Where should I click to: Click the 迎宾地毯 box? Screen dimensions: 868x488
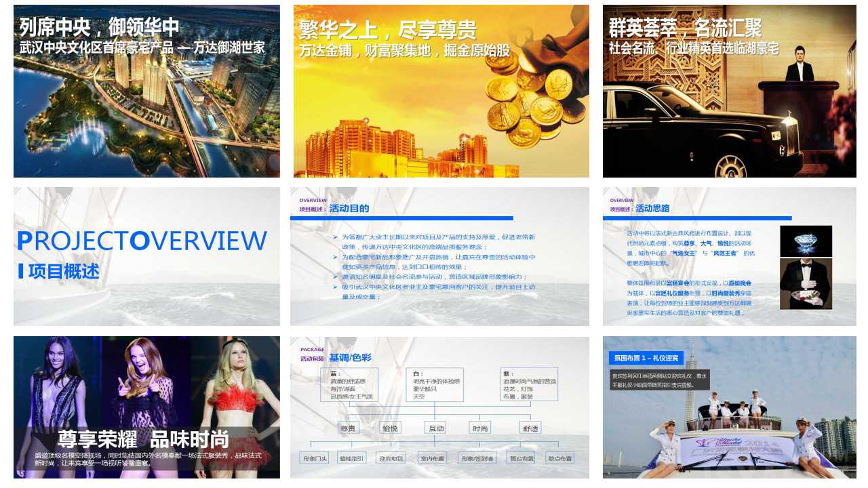(391, 458)
